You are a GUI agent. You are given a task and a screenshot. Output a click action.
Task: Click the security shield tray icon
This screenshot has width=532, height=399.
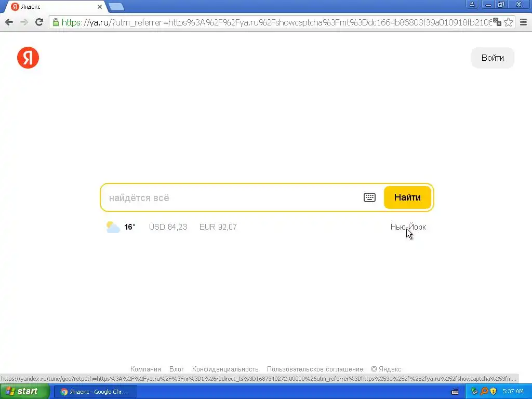494,392
